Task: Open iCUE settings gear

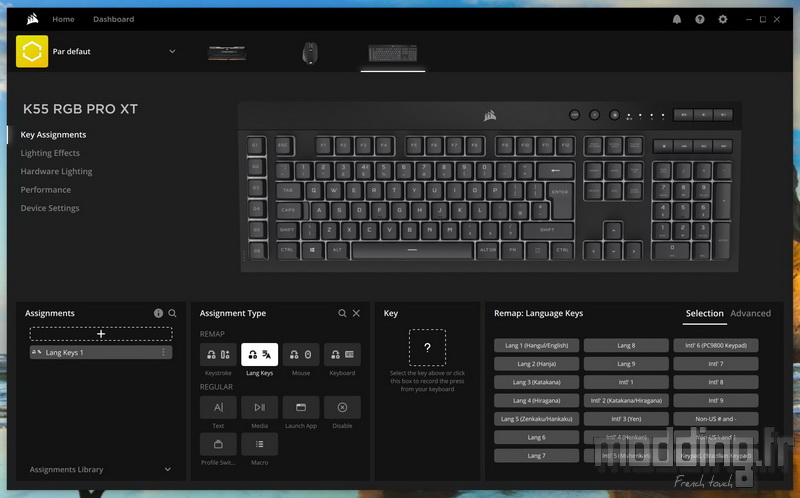Action: [x=722, y=19]
